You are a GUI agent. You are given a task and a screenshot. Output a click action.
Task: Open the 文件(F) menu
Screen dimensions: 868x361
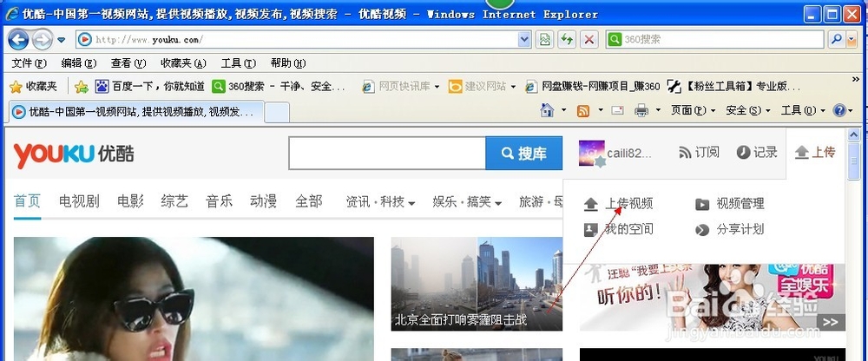pyautogui.click(x=29, y=63)
